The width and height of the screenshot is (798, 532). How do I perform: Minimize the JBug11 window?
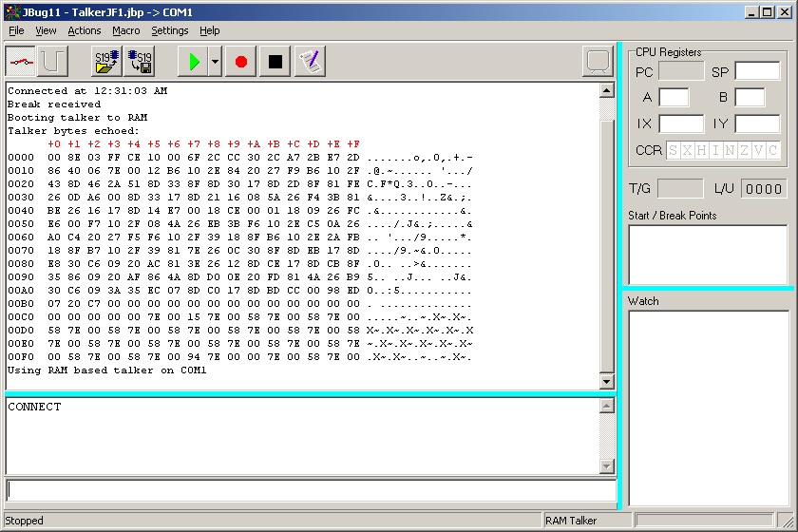click(751, 11)
